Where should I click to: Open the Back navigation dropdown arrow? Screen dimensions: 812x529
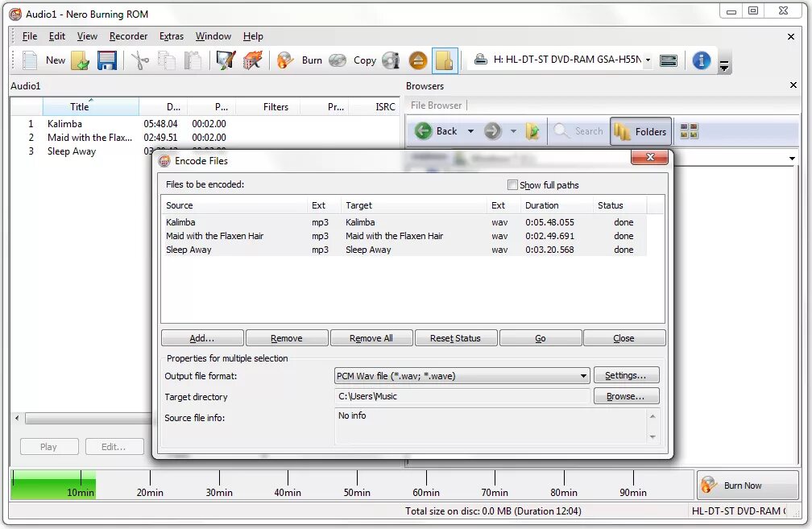[x=470, y=130]
